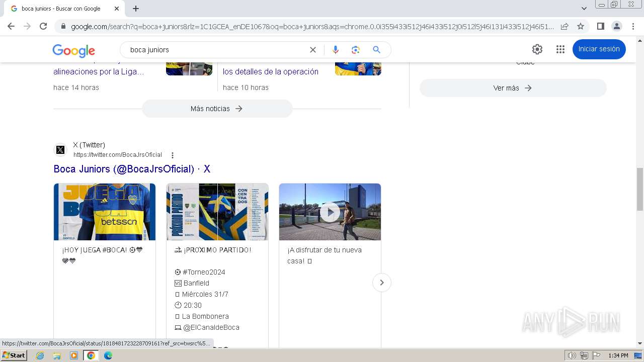Click the 'hace 10 horas' timestamp
The image size is (644, 362).
246,87
